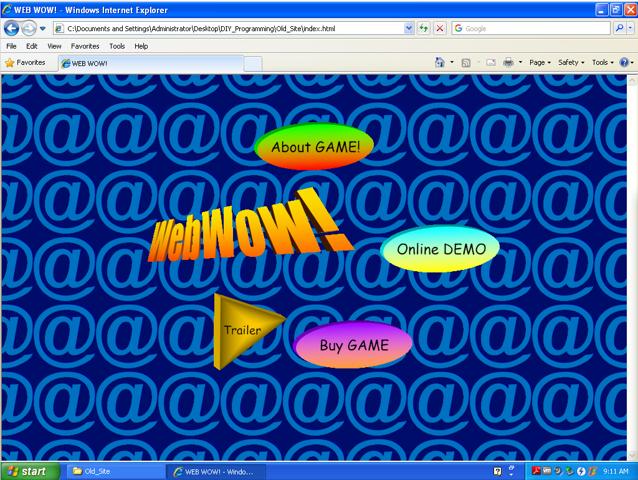Select the WEB WOW! browser tab
638x480 pixels.
[151, 63]
